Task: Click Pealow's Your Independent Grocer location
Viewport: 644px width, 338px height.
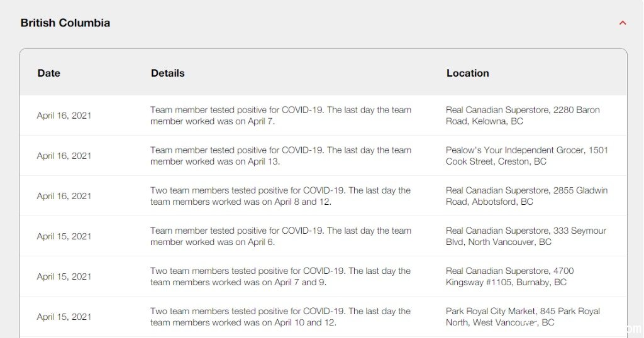Action: (527, 156)
